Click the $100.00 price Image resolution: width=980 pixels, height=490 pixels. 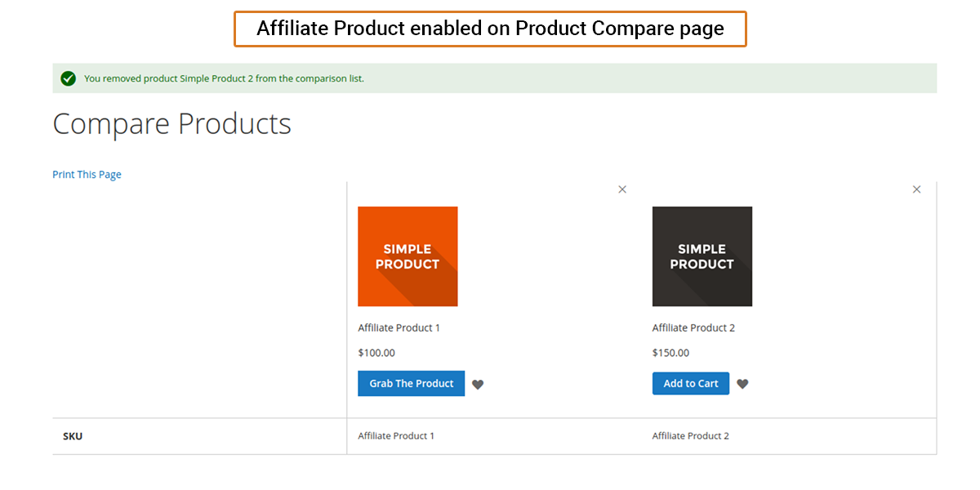[376, 353]
